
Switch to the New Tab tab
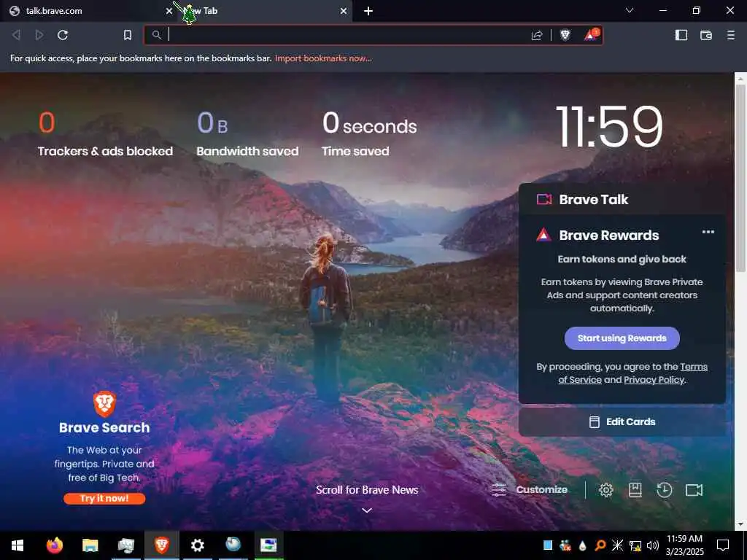pyautogui.click(x=264, y=11)
